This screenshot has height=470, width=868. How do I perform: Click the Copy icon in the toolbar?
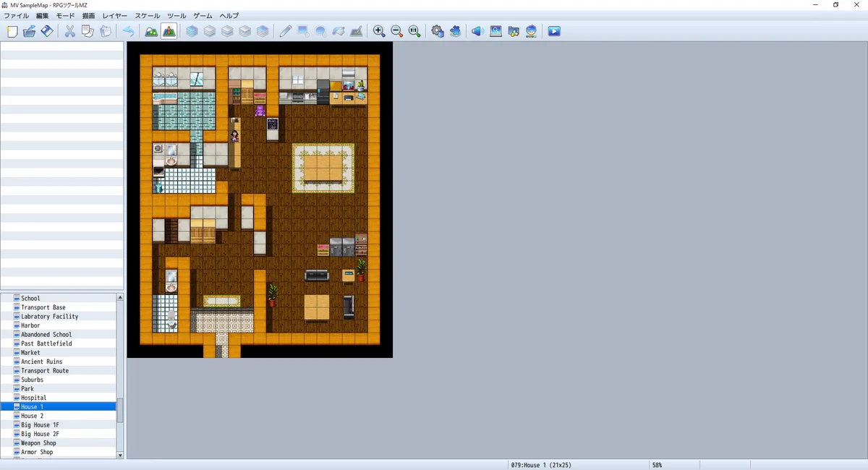[88, 31]
